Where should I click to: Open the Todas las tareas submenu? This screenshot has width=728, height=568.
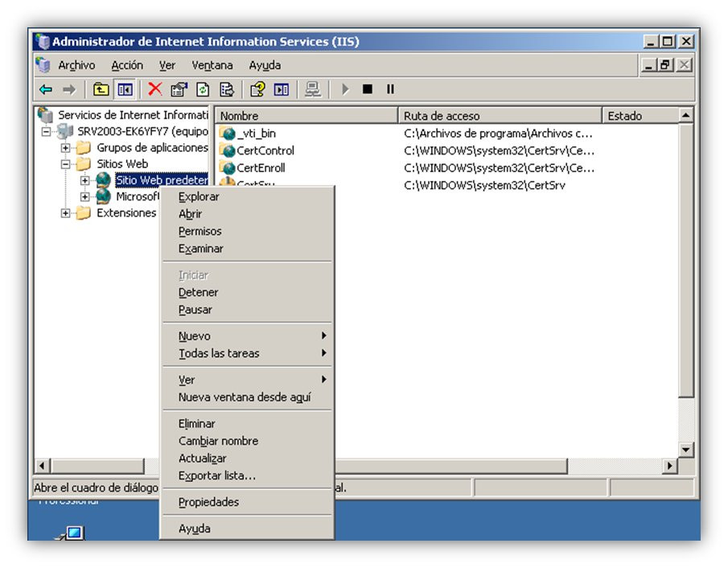tap(247, 353)
